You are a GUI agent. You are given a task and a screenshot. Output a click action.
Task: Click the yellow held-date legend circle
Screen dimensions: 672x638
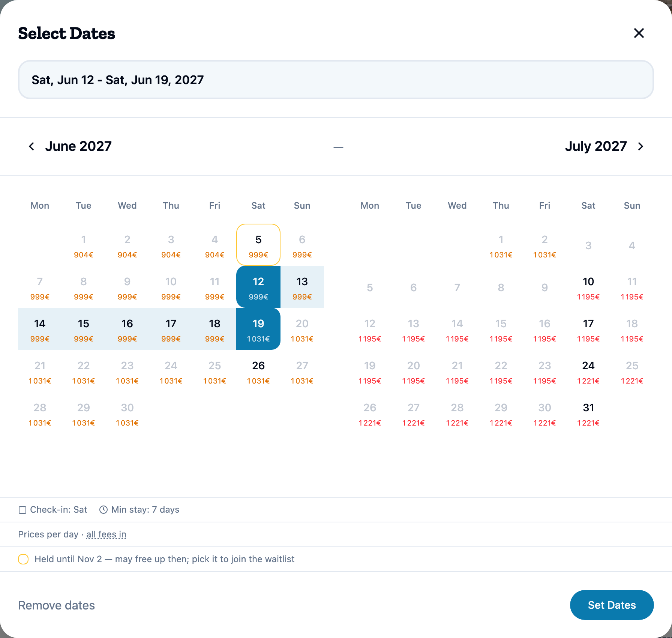(x=23, y=559)
